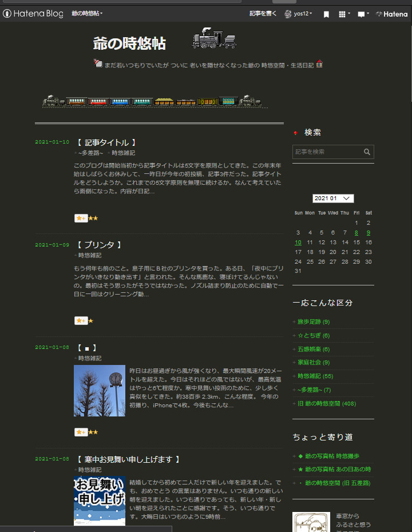Select calendar day 8

[x=356, y=233]
